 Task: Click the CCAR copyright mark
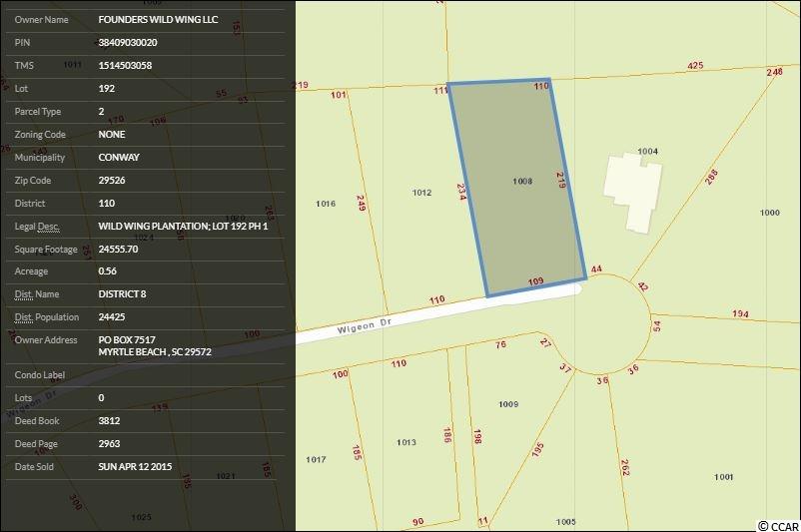(x=778, y=526)
